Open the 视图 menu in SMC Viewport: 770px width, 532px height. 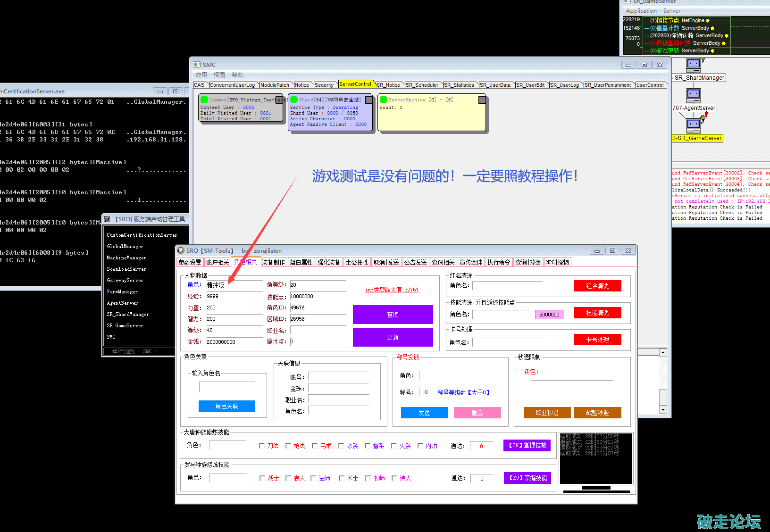[x=219, y=75]
